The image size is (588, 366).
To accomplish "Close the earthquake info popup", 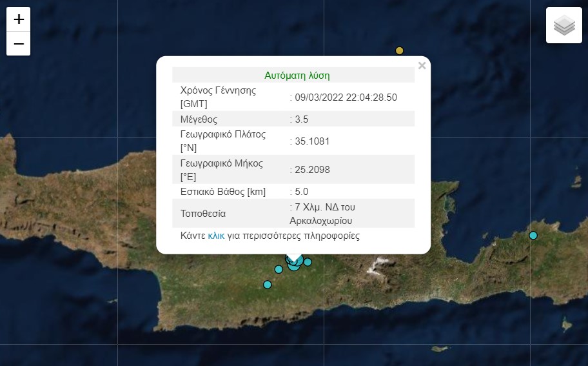I will click(x=422, y=66).
